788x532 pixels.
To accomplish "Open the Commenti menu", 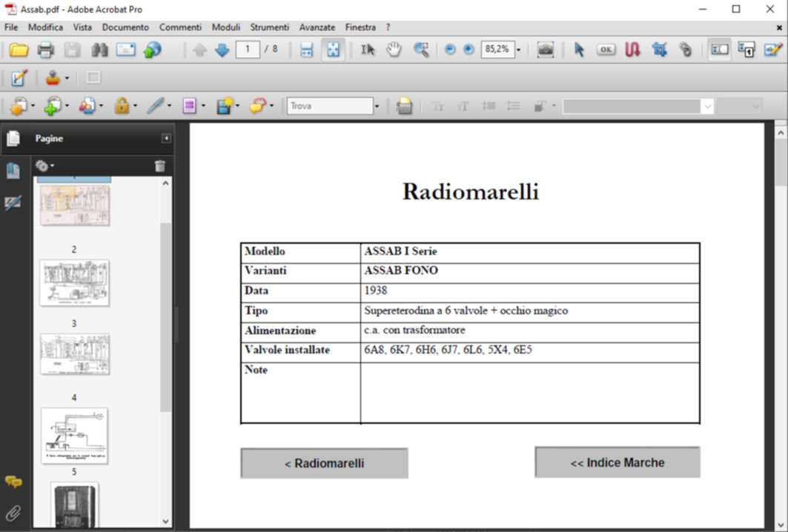I will pyautogui.click(x=180, y=27).
